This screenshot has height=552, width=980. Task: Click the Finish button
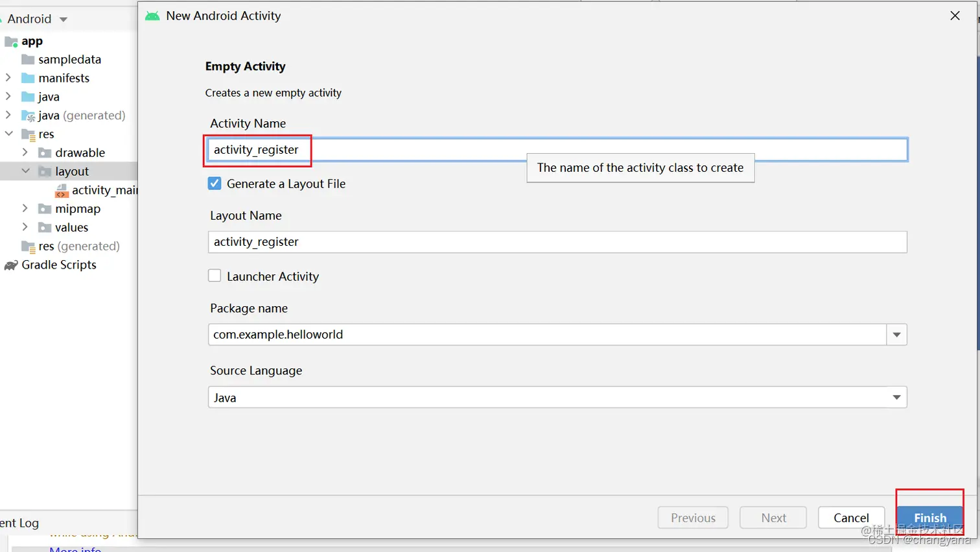[930, 518]
